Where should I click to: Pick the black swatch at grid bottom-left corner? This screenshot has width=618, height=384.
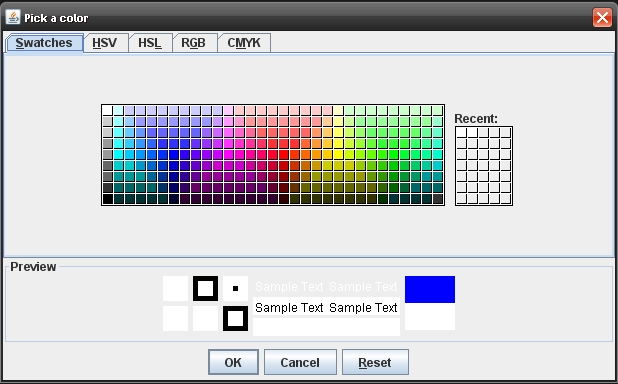(108, 199)
